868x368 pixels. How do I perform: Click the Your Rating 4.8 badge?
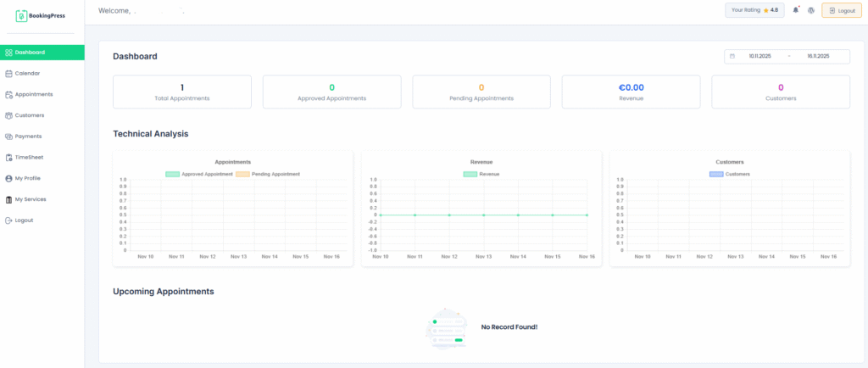754,10
